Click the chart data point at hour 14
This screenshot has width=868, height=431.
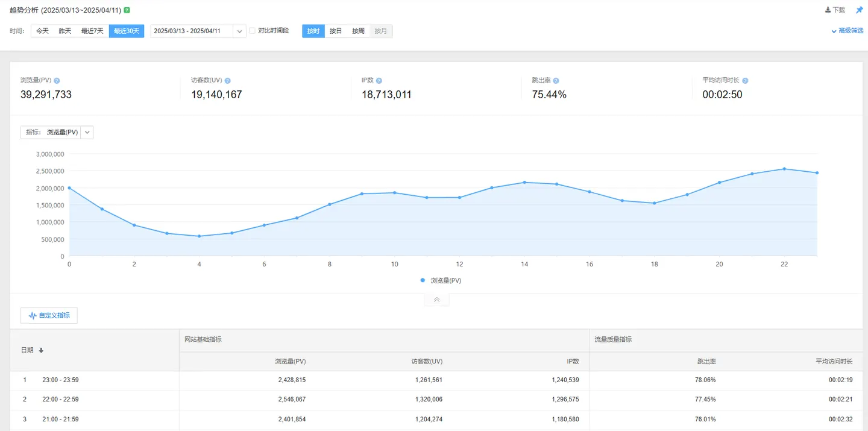click(x=524, y=182)
